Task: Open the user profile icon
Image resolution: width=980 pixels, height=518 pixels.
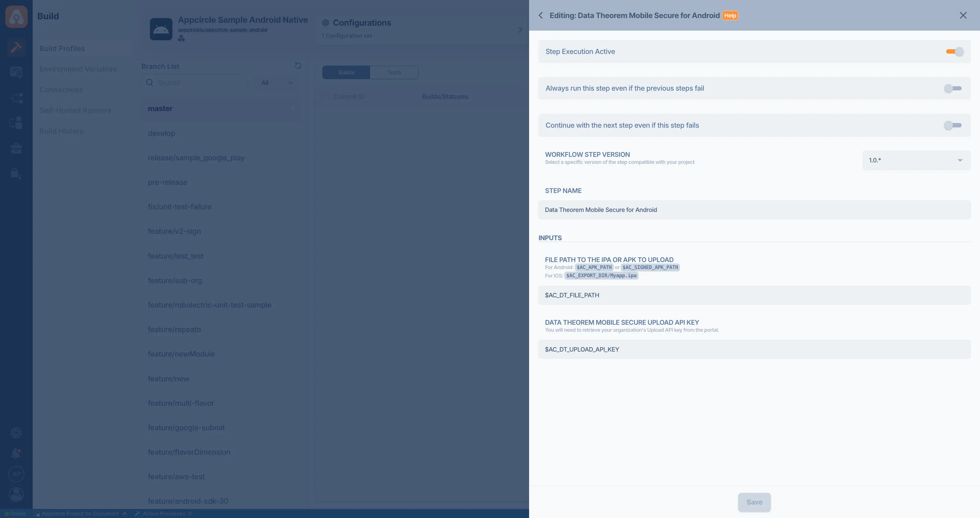Action: coord(16,494)
